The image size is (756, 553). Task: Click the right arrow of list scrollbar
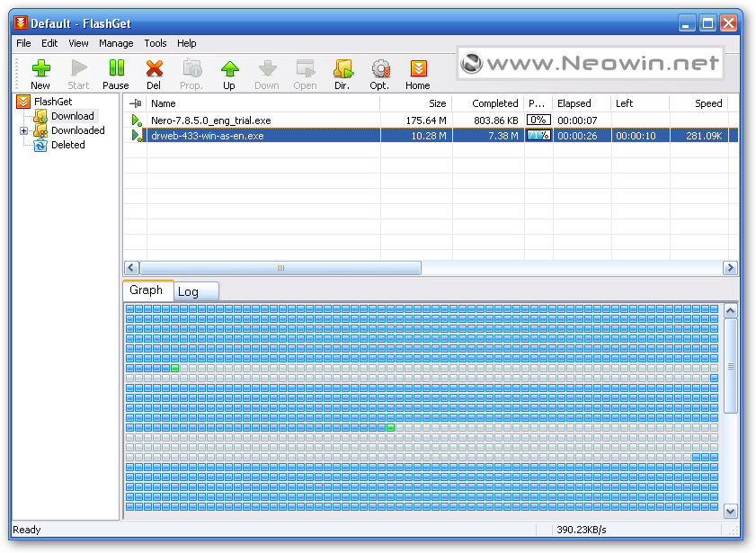click(731, 268)
